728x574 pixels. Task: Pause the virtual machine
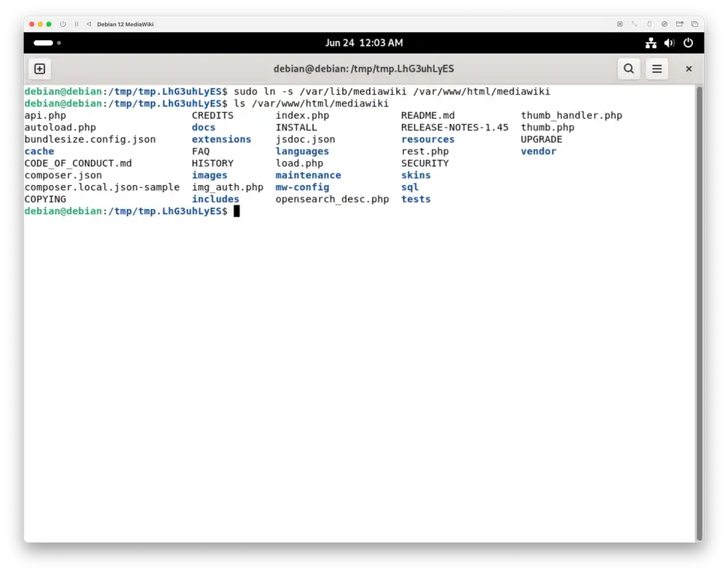76,24
